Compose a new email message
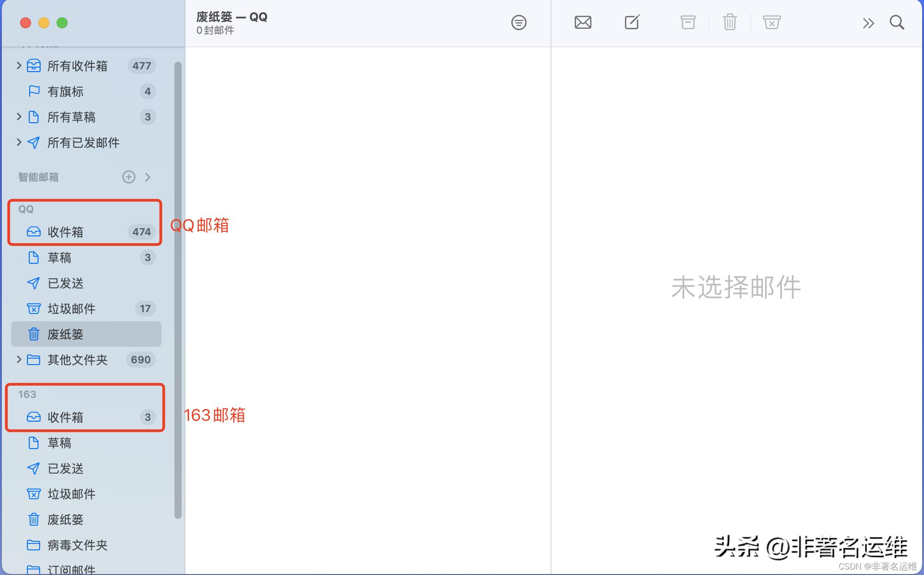 pos(632,22)
